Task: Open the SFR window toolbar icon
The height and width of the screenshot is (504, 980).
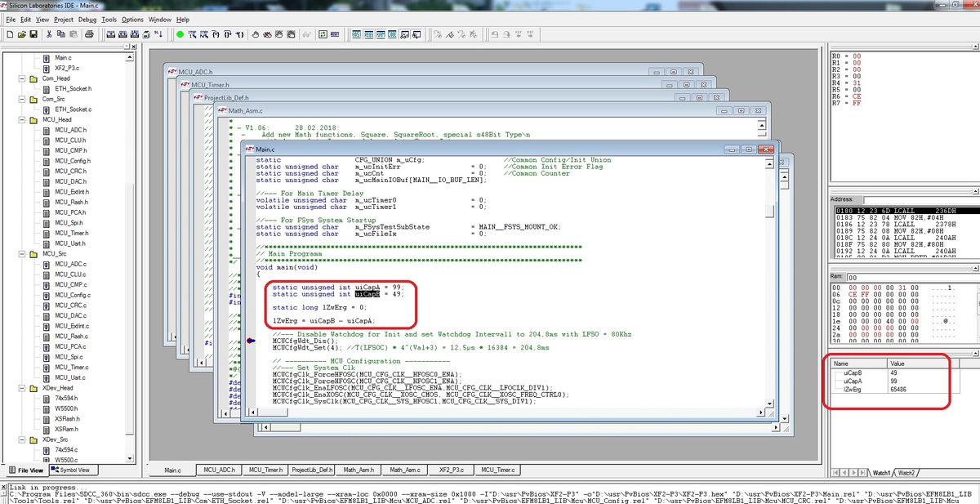Action: (357, 34)
